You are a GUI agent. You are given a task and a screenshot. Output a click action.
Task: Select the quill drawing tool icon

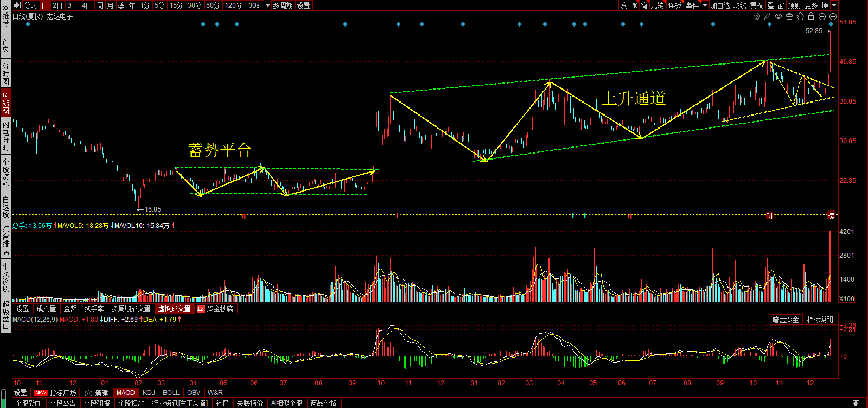768,16
